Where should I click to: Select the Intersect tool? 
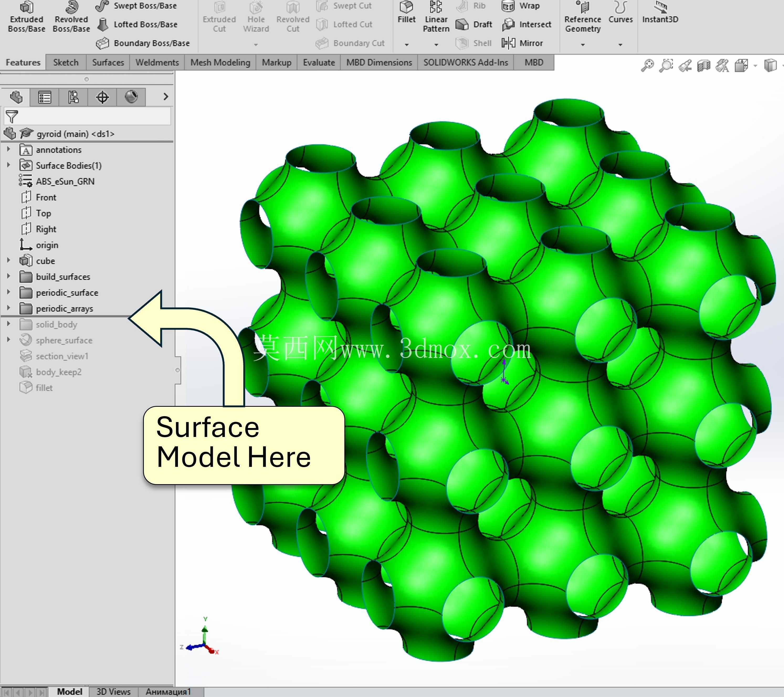click(527, 25)
